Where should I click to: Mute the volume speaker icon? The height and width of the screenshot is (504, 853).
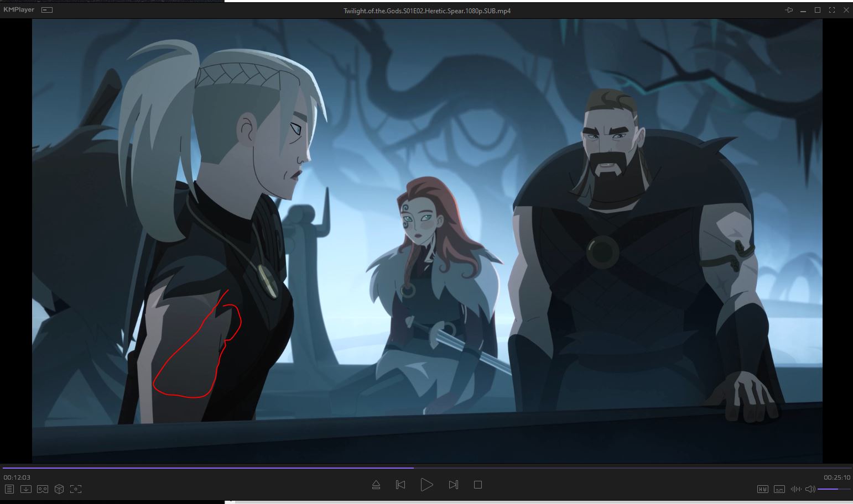pyautogui.click(x=810, y=489)
